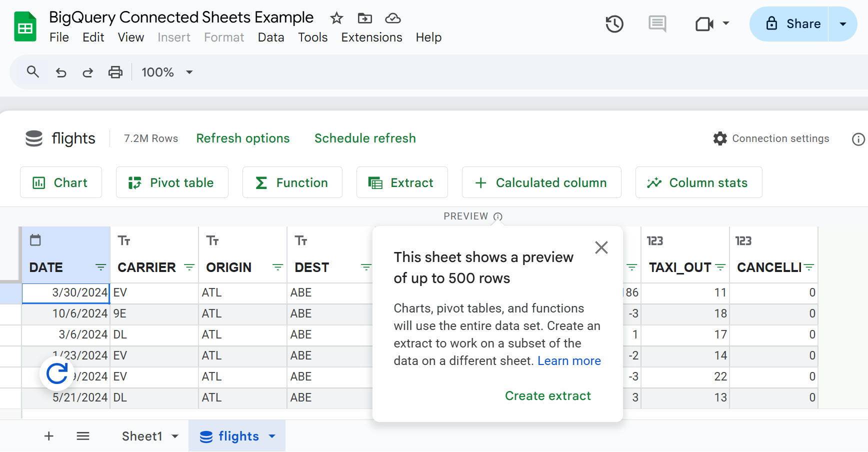Screen dimensions: 868x452
Task: Toggle filter on DATE column
Action: 100,267
